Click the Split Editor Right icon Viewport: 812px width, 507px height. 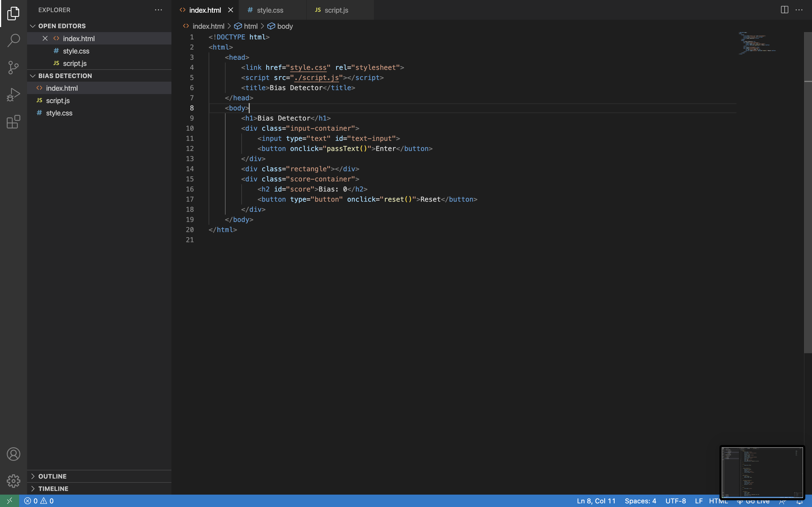coord(784,10)
